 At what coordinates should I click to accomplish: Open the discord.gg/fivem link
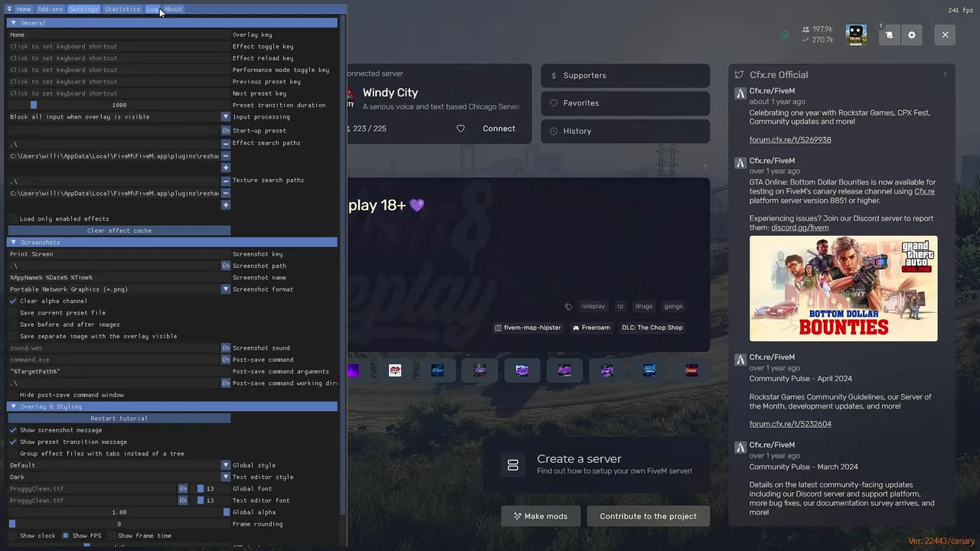[800, 227]
